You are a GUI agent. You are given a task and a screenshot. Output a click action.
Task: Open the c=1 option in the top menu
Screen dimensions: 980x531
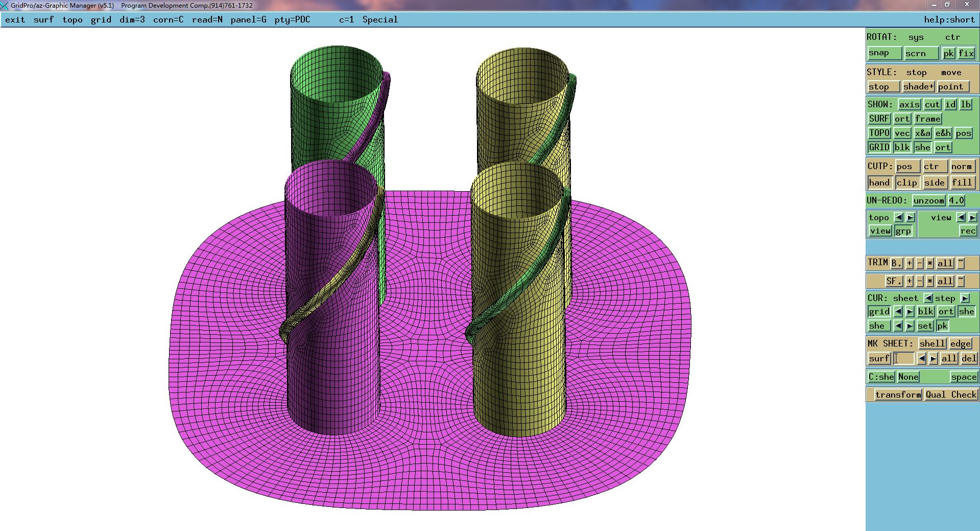coord(346,19)
